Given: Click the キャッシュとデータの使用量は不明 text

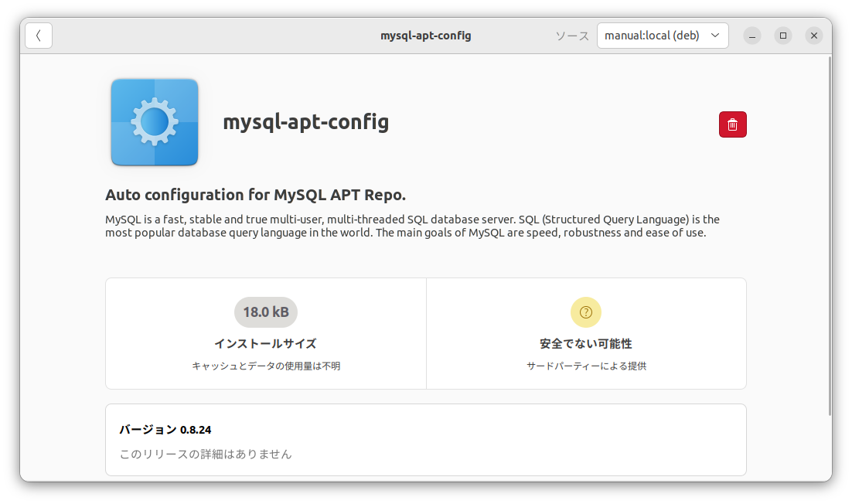Looking at the screenshot, I should click(x=266, y=366).
